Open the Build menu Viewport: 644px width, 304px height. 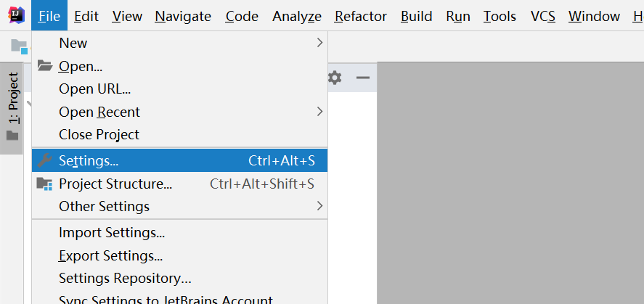(417, 16)
